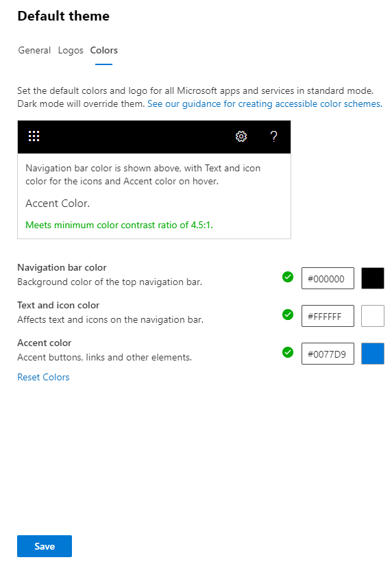Screen dimensions: 392x564
Task: Focus the #FFFFFF hex input field
Action: [x=328, y=316]
